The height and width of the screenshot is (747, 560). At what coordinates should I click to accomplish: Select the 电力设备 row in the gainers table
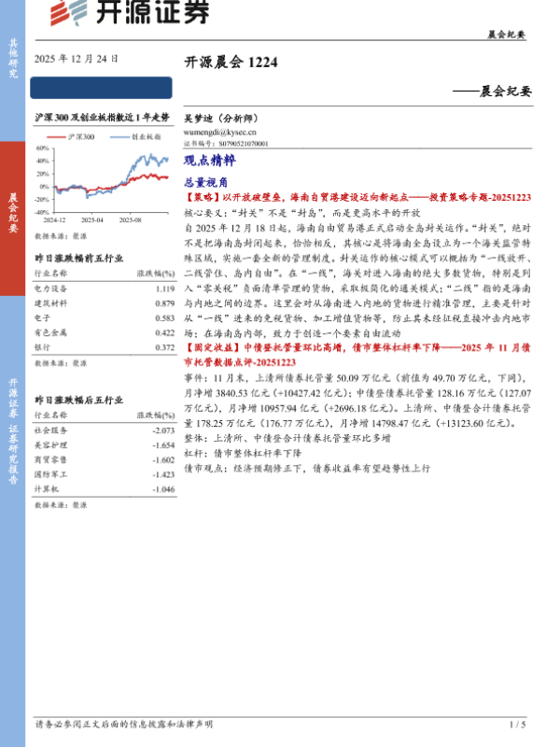(103, 289)
